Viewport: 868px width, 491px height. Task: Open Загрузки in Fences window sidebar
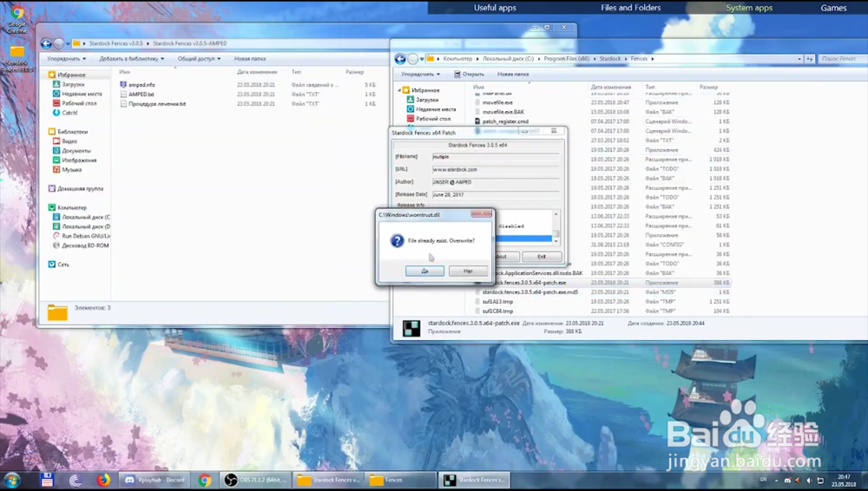427,100
